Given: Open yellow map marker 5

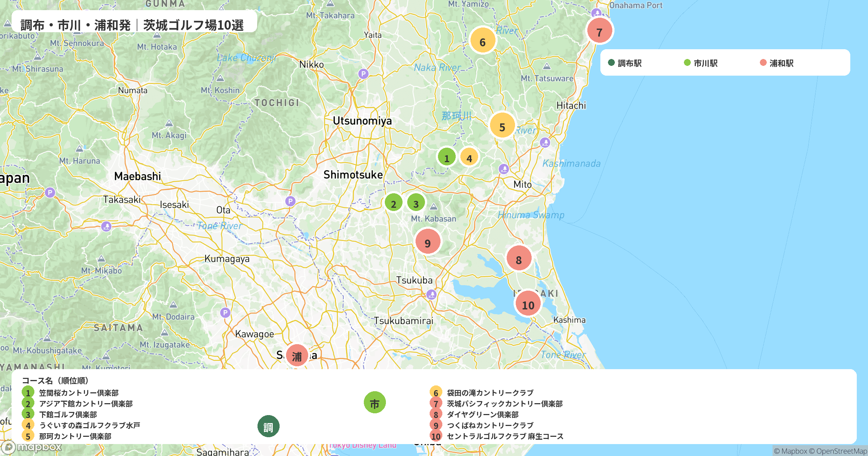Looking at the screenshot, I should tap(502, 125).
